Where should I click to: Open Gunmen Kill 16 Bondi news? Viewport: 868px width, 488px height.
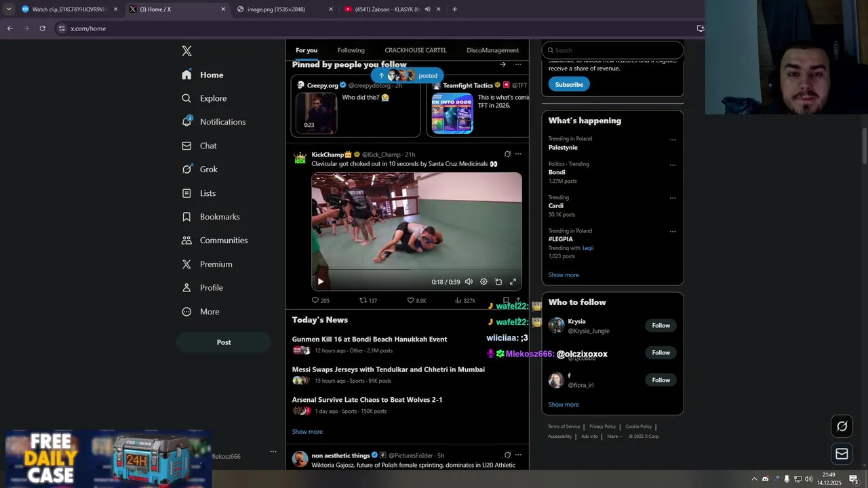[370, 339]
